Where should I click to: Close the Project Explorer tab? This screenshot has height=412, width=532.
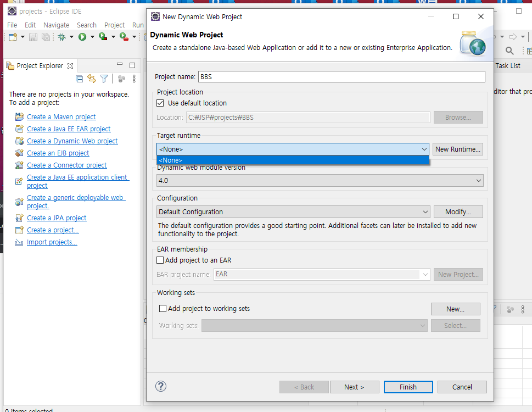(x=70, y=66)
